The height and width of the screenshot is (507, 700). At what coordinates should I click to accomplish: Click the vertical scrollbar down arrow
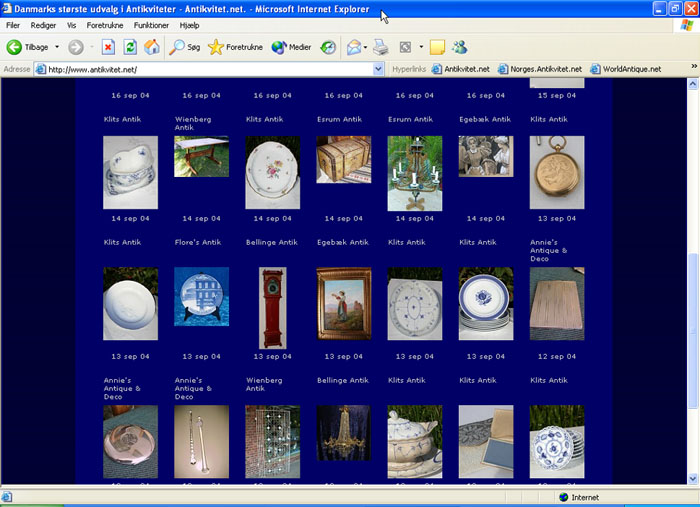pyautogui.click(x=693, y=482)
